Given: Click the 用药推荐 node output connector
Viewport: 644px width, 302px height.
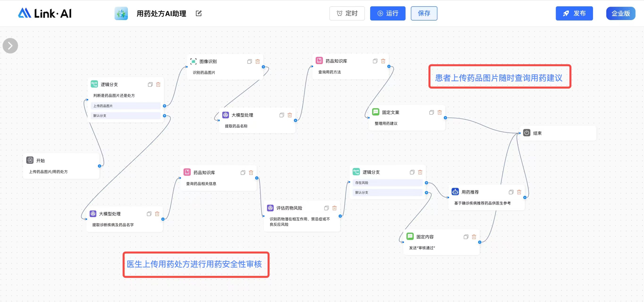Looking at the screenshot, I should pyautogui.click(x=525, y=197).
